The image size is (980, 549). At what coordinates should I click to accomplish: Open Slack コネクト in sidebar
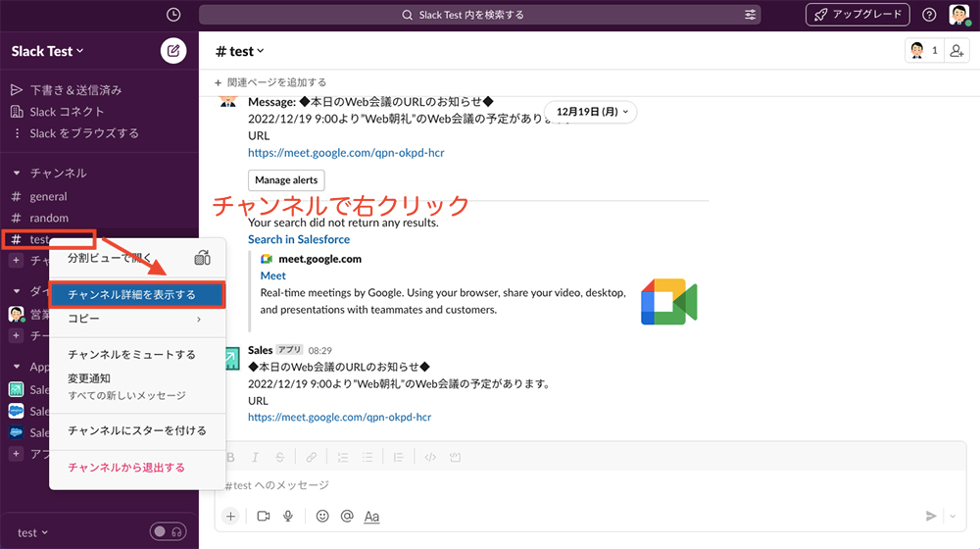coord(67,112)
